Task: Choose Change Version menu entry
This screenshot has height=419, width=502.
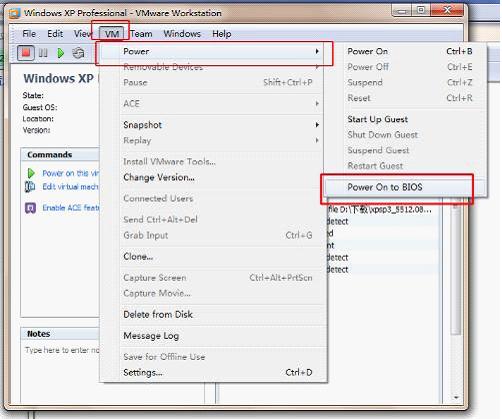Action: [x=212, y=177]
